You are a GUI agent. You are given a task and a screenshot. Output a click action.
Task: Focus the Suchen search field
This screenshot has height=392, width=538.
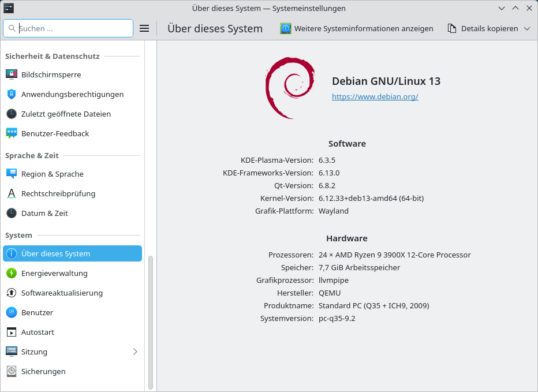74,28
